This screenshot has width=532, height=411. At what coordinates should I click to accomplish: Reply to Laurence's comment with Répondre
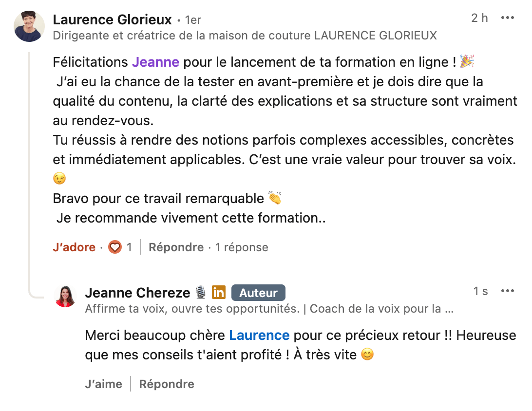tap(176, 247)
